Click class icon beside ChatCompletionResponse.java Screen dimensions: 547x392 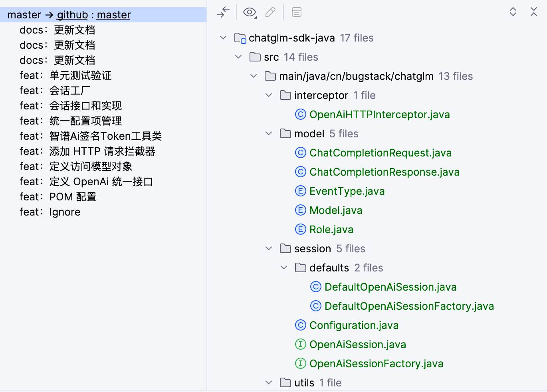pyautogui.click(x=301, y=172)
